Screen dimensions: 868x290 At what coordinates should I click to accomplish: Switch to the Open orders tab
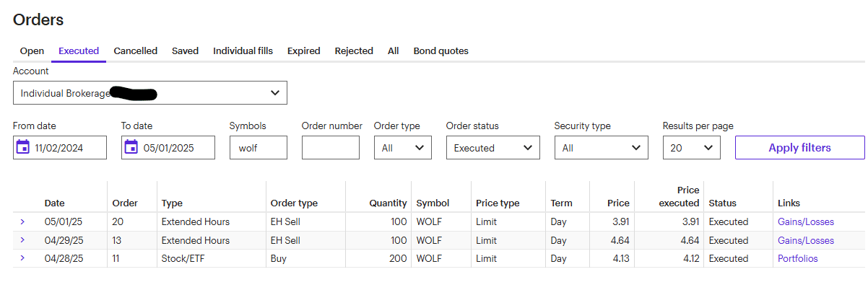point(32,51)
